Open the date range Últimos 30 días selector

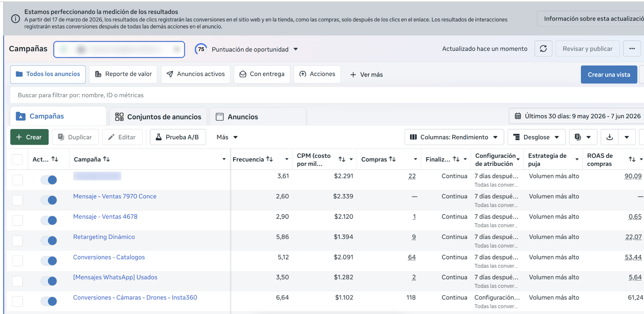[x=577, y=116]
